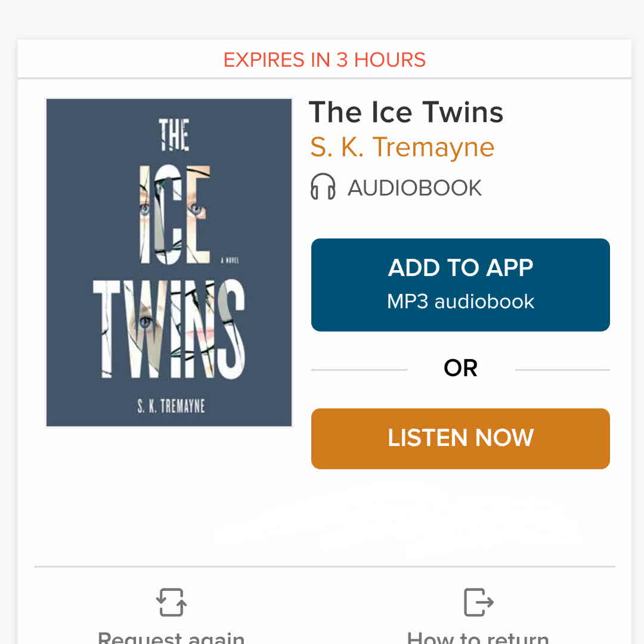This screenshot has width=644, height=644.
Task: Open author link S. K. Tremayne
Action: (x=402, y=147)
